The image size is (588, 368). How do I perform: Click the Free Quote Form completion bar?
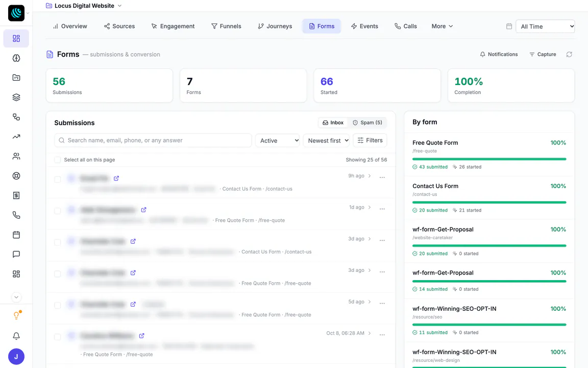(489, 159)
